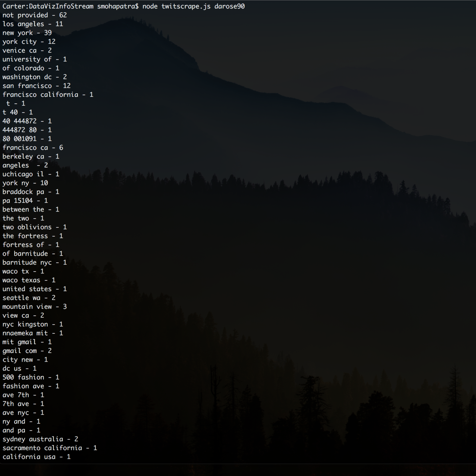This screenshot has width=476, height=476.
Task: Click the 'gmail com - 2' line
Action: point(27,351)
